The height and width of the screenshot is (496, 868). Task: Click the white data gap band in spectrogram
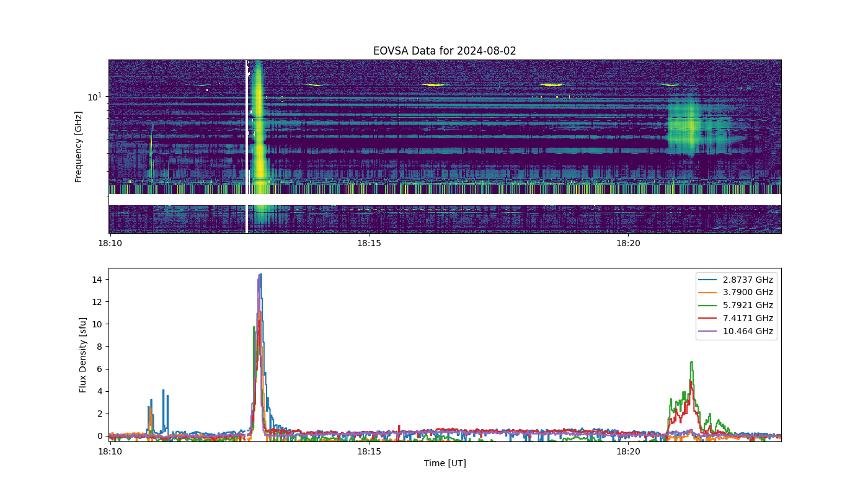(445, 200)
